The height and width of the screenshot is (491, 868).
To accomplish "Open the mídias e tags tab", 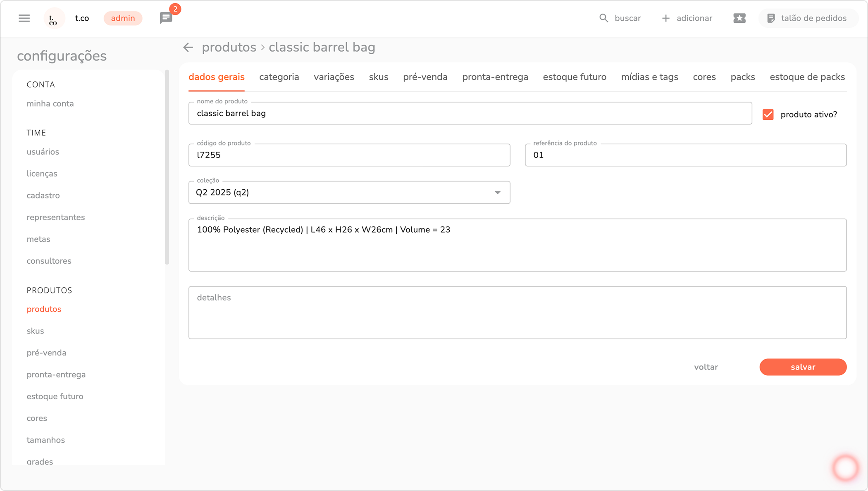I will pyautogui.click(x=649, y=77).
